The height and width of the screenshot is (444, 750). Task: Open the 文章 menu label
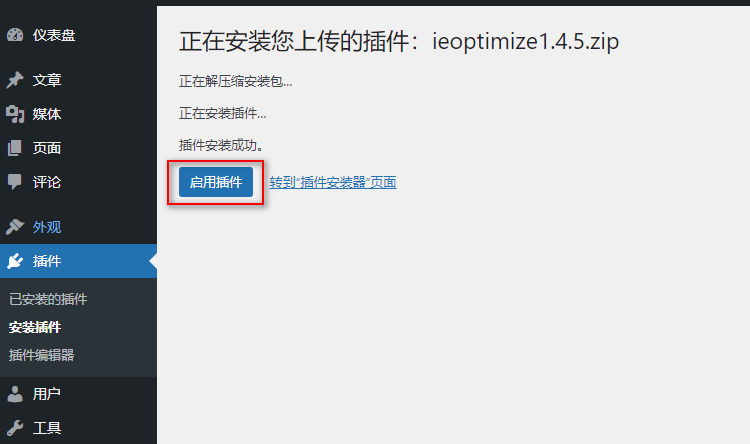47,80
